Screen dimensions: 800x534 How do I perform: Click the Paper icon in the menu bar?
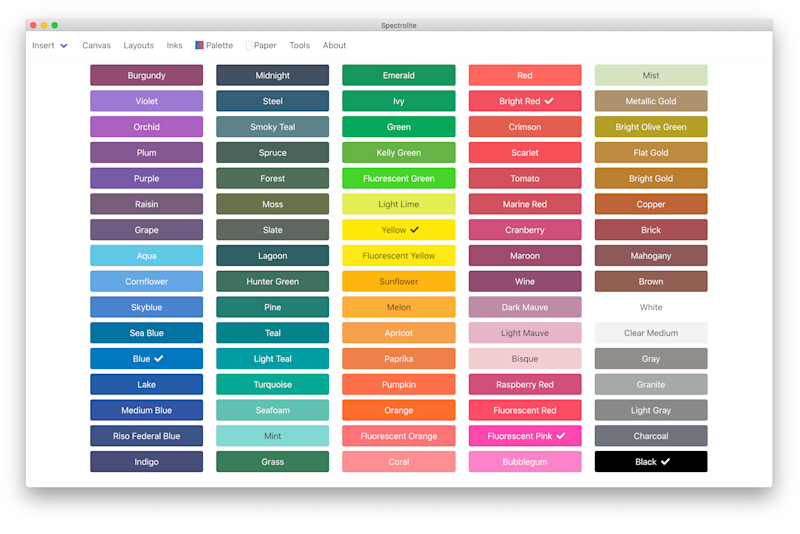coord(249,45)
